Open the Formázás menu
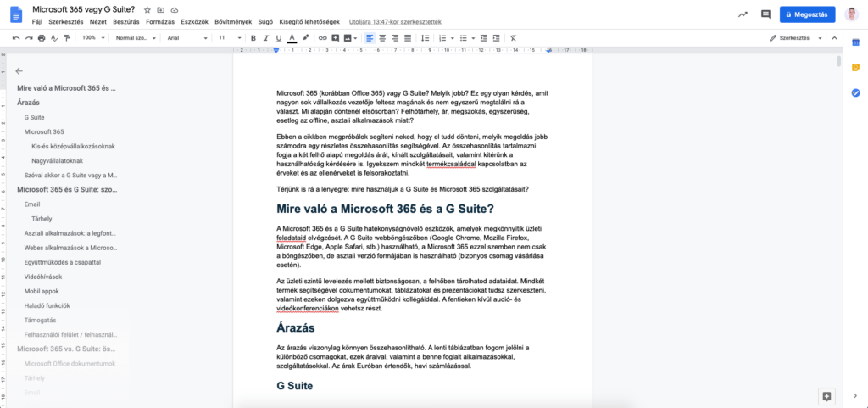The width and height of the screenshot is (868, 408). 160,22
